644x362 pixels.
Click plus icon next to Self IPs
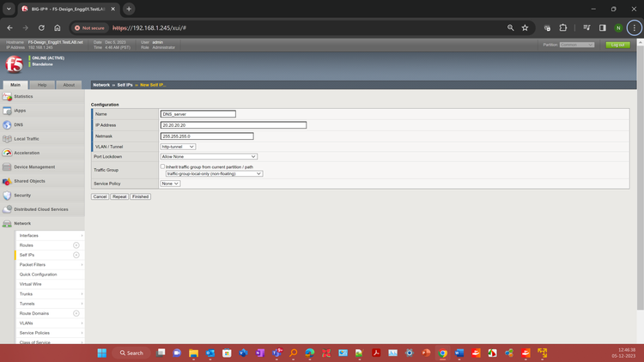pyautogui.click(x=76, y=255)
